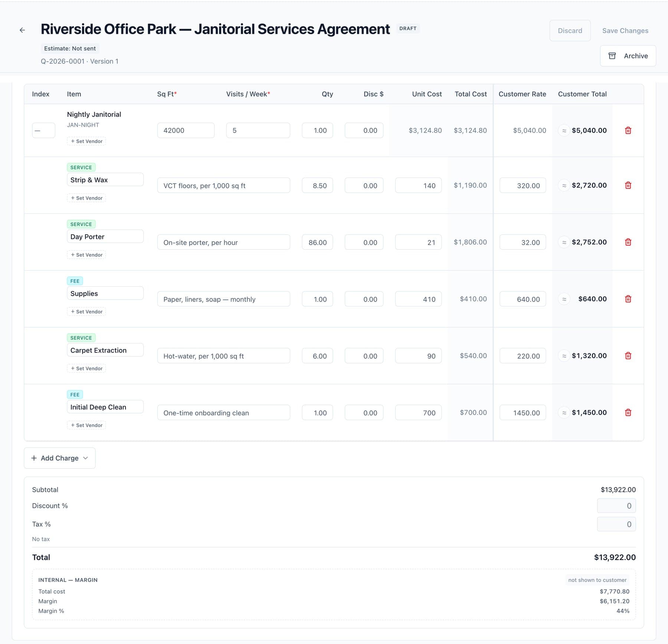
Task: Edit Carpet Extraction customer rate 220.00
Action: coord(523,356)
